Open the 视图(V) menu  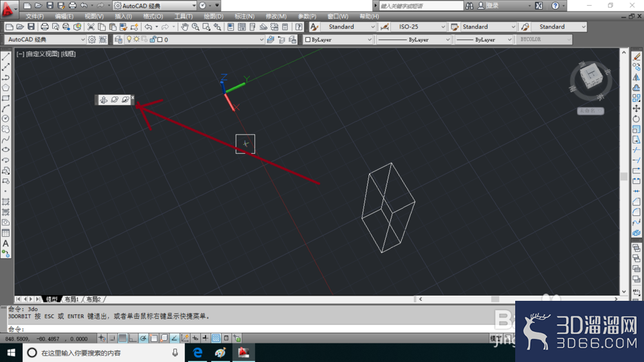94,17
